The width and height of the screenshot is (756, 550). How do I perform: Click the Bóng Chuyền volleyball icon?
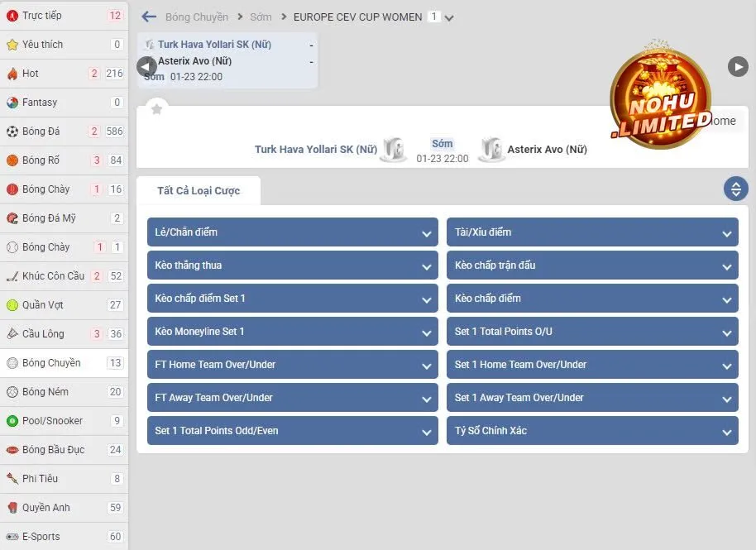[12, 363]
